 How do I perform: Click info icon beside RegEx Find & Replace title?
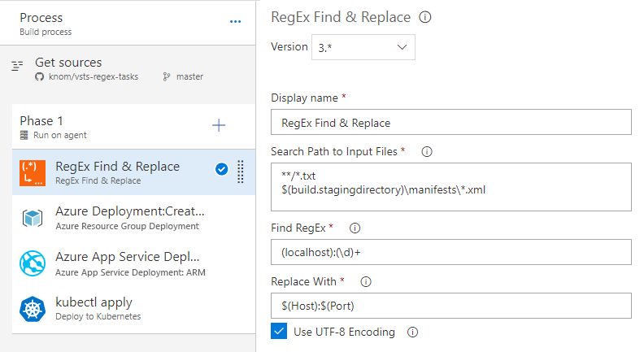[x=424, y=17]
